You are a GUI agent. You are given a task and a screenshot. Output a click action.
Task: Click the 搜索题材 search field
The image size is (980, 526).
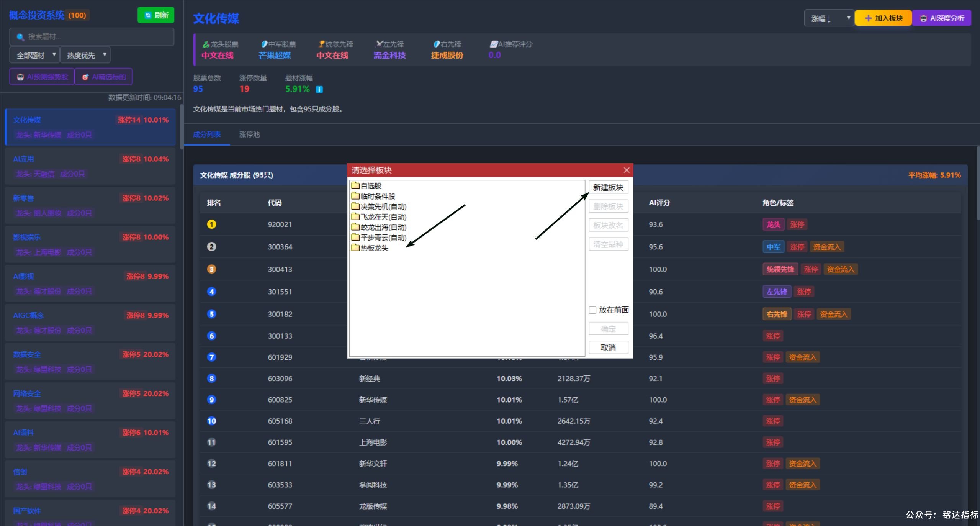(x=92, y=37)
